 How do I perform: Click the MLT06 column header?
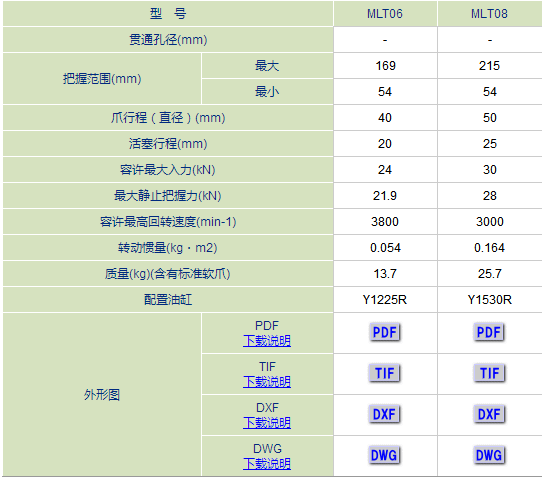[x=385, y=14]
